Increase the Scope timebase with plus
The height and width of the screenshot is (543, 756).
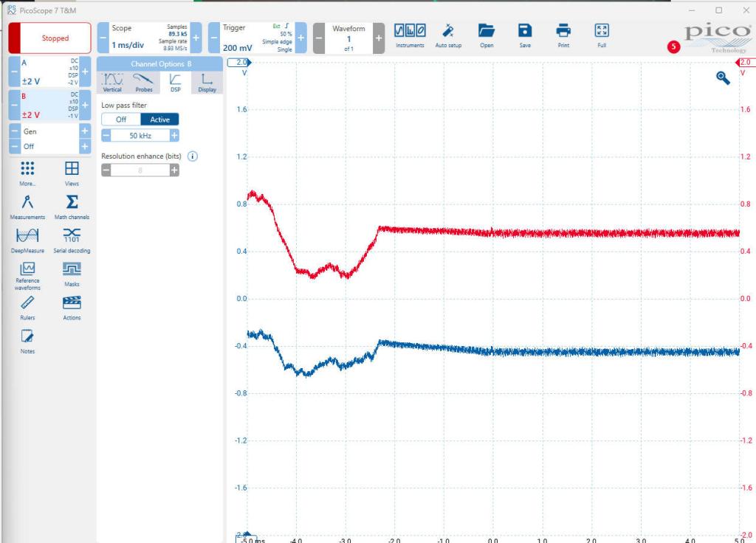tap(196, 38)
